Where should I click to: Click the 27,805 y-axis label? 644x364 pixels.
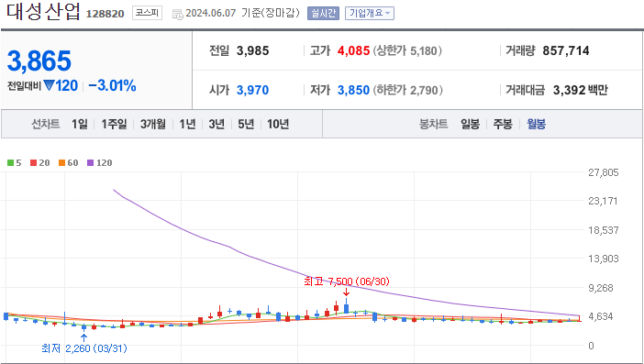(x=604, y=172)
